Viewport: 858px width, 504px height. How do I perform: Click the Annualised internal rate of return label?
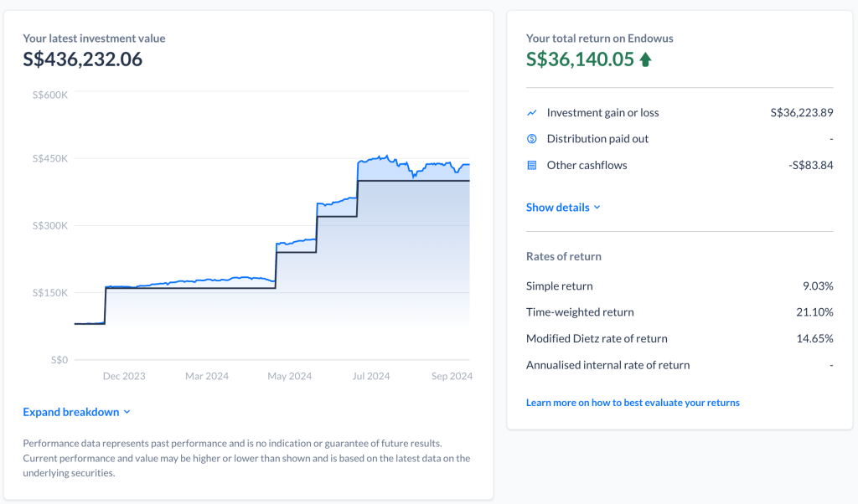tap(607, 365)
